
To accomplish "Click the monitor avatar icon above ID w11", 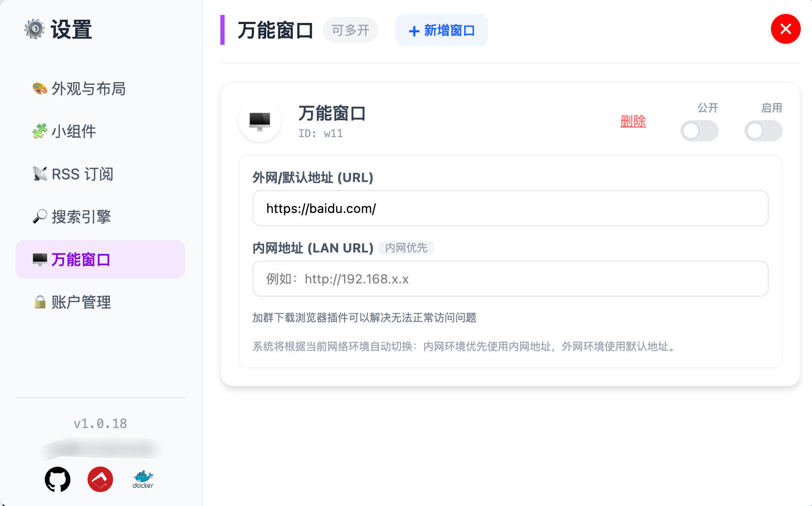I will 260,121.
